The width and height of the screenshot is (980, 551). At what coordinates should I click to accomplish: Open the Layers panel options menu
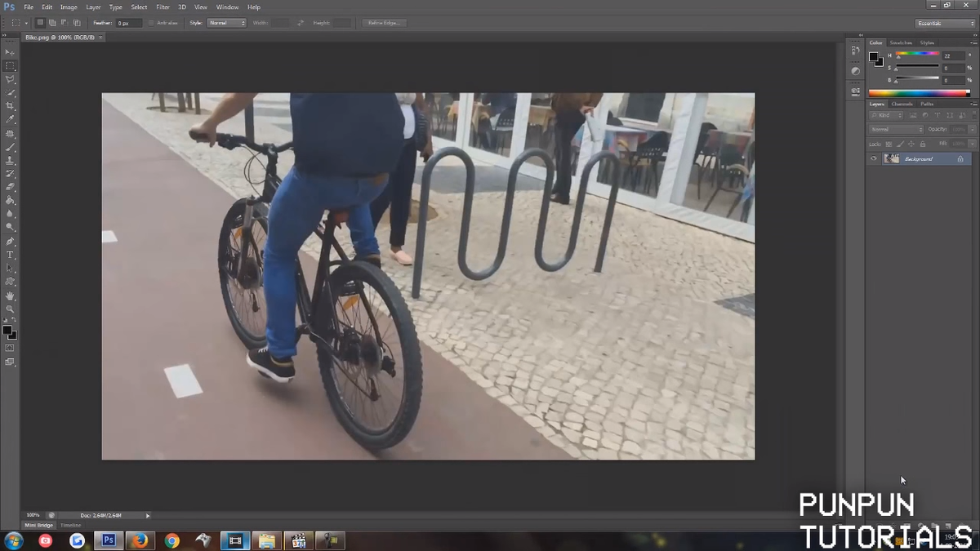coord(973,104)
